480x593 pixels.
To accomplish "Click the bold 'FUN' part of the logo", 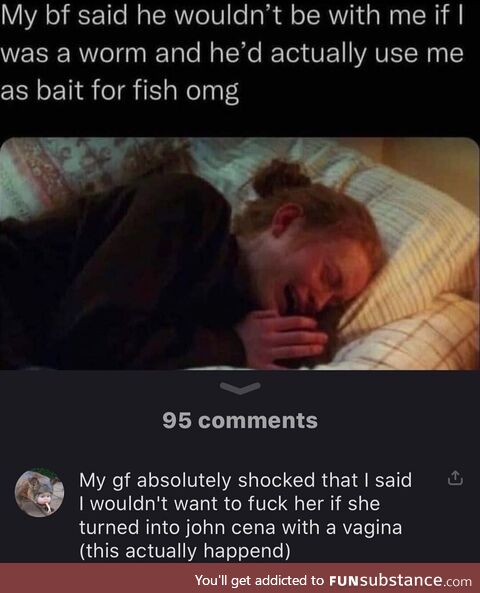I will click(343, 580).
